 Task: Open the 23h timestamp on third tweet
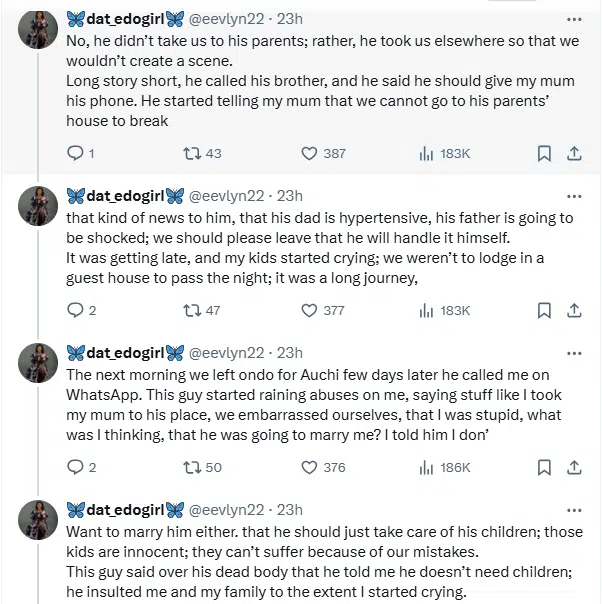pos(289,352)
